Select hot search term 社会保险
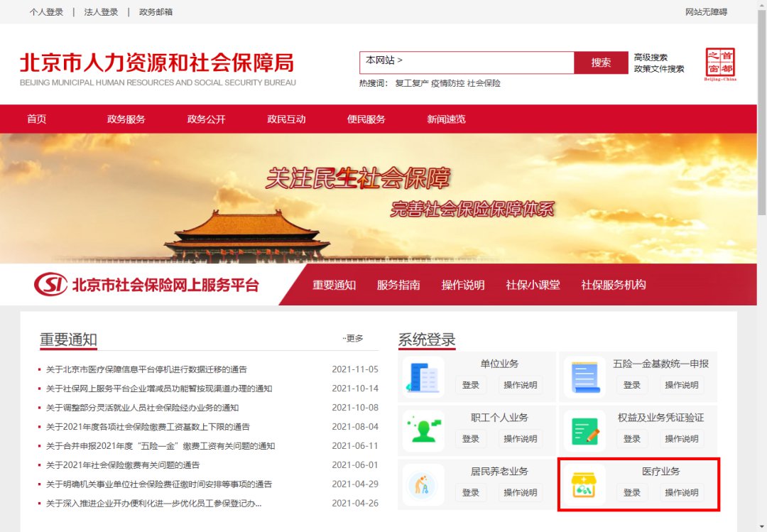 pyautogui.click(x=484, y=83)
